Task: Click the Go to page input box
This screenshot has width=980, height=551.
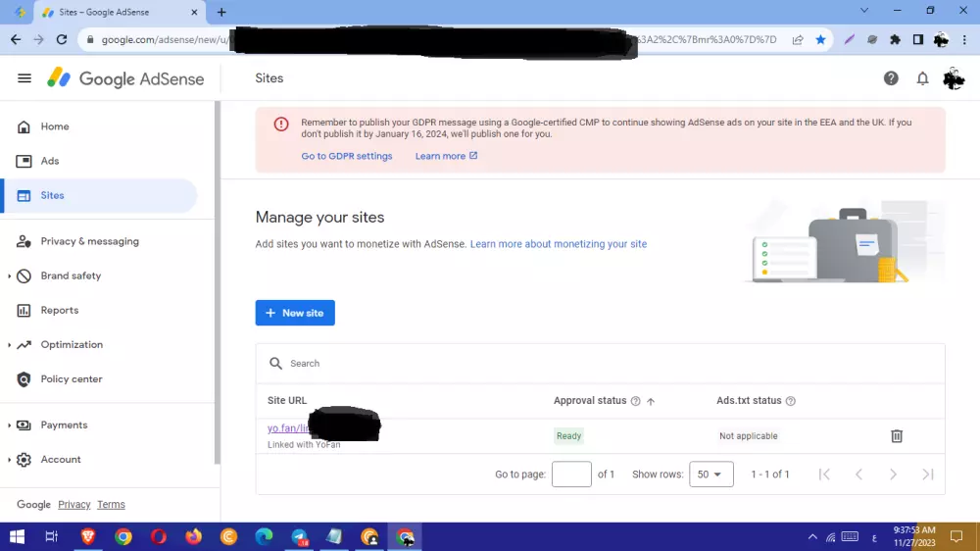Action: (x=571, y=475)
